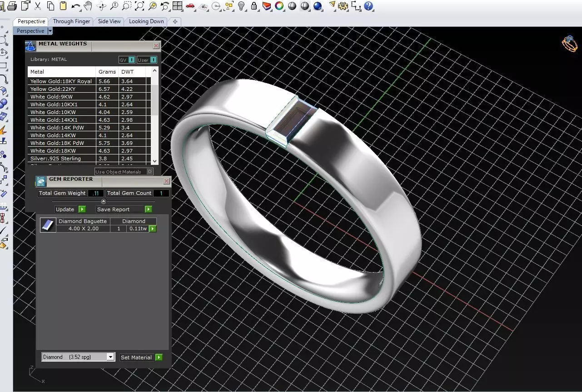The image size is (582, 392).
Task: Select the Pan hand tool
Action: click(89, 6)
